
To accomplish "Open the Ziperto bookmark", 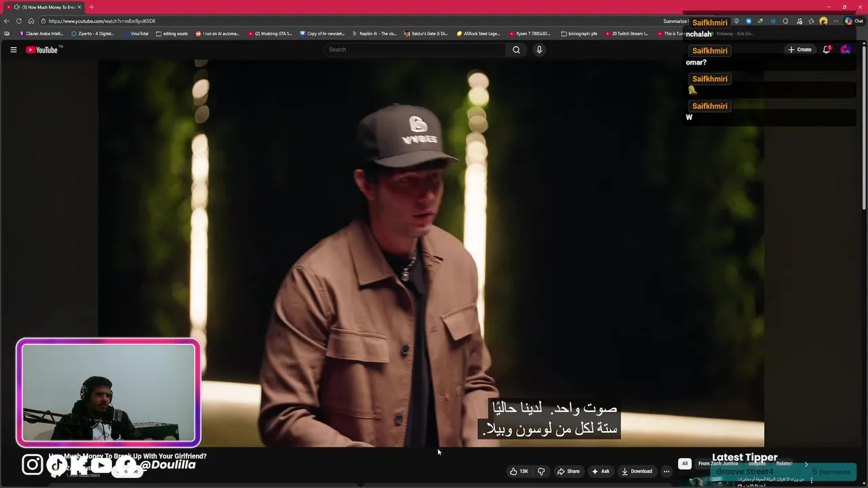I will coord(93,33).
